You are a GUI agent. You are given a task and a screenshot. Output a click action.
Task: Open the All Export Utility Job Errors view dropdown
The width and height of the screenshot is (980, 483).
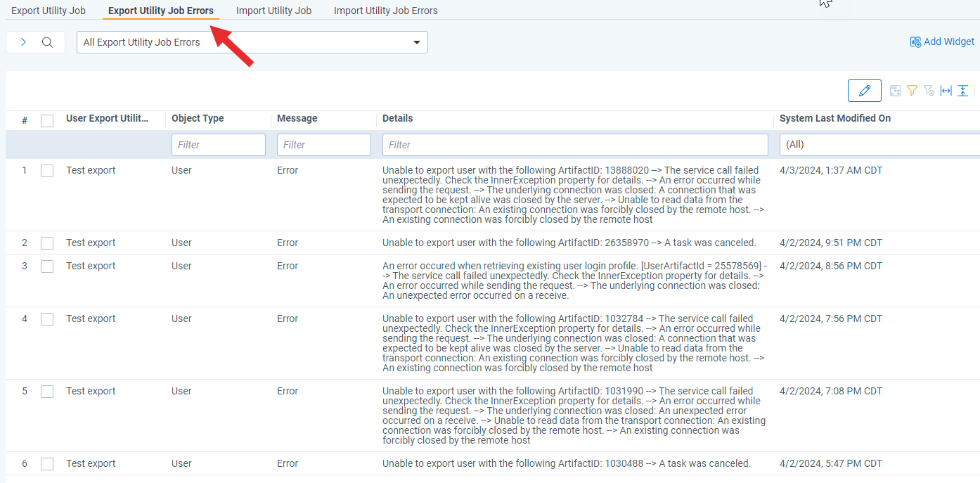[252, 42]
